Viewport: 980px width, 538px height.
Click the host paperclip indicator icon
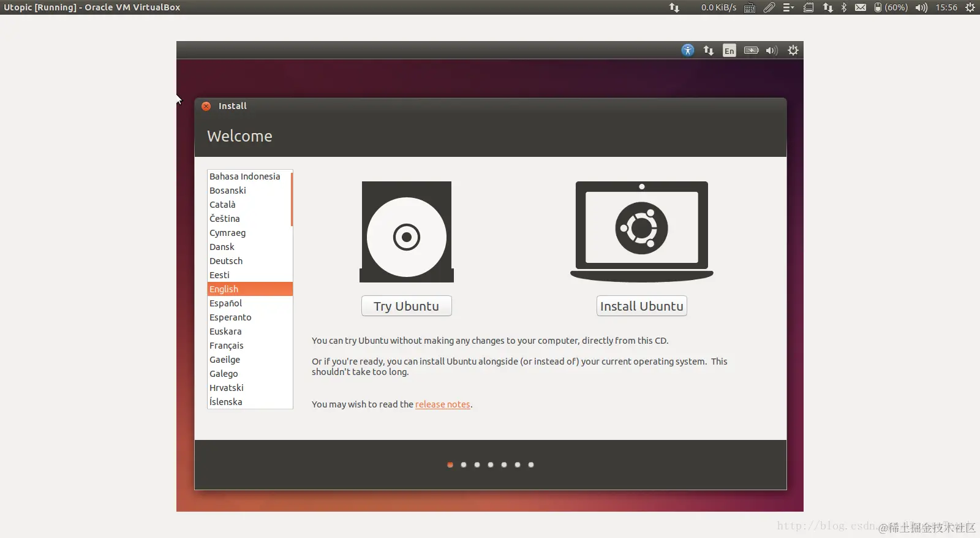tap(769, 7)
